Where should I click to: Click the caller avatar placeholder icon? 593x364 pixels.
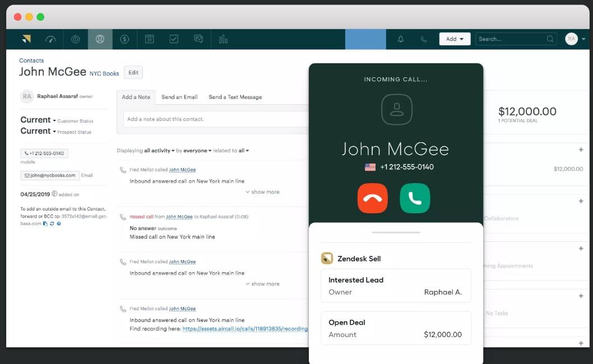click(x=396, y=110)
